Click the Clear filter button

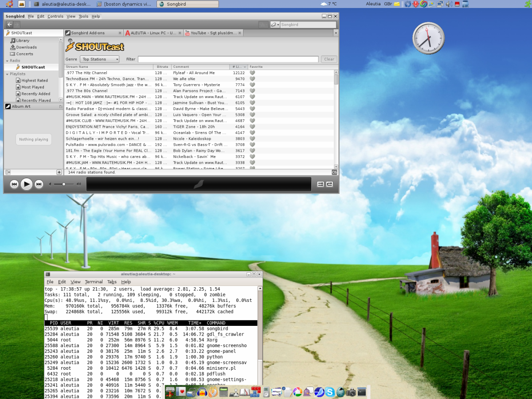click(329, 59)
